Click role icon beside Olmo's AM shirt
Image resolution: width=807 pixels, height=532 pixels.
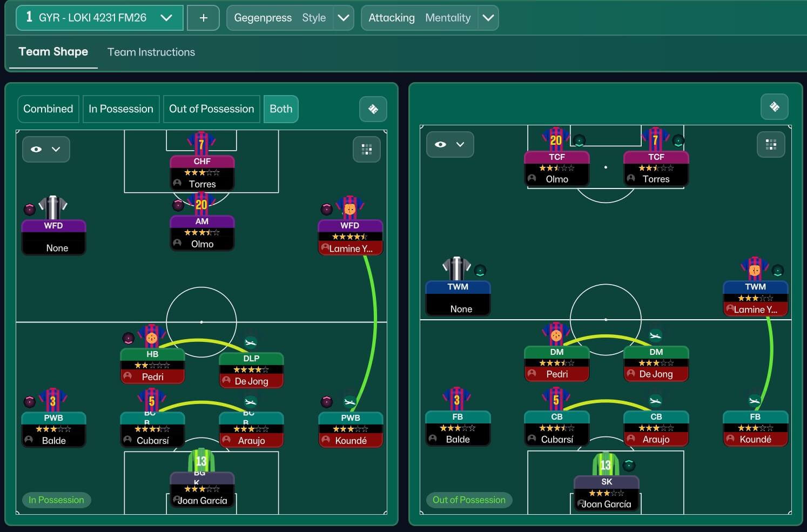click(178, 205)
